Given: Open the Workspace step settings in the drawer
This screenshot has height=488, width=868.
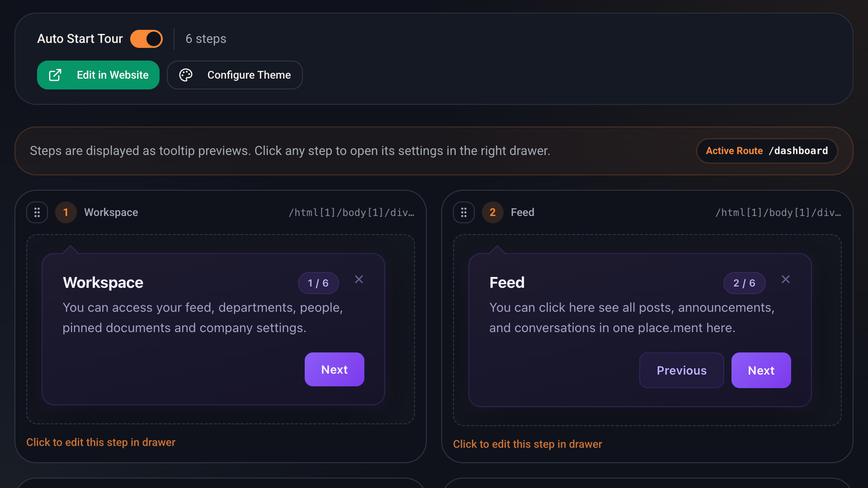Looking at the screenshot, I should click(101, 442).
